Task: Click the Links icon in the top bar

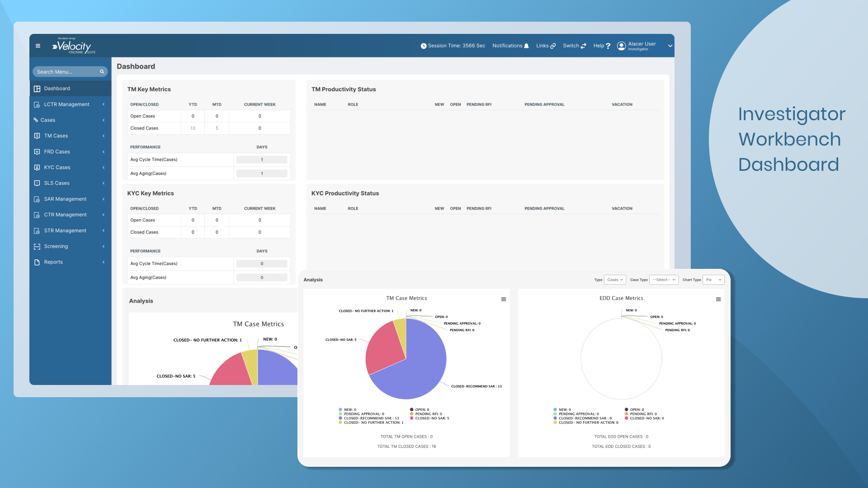Action: (553, 46)
